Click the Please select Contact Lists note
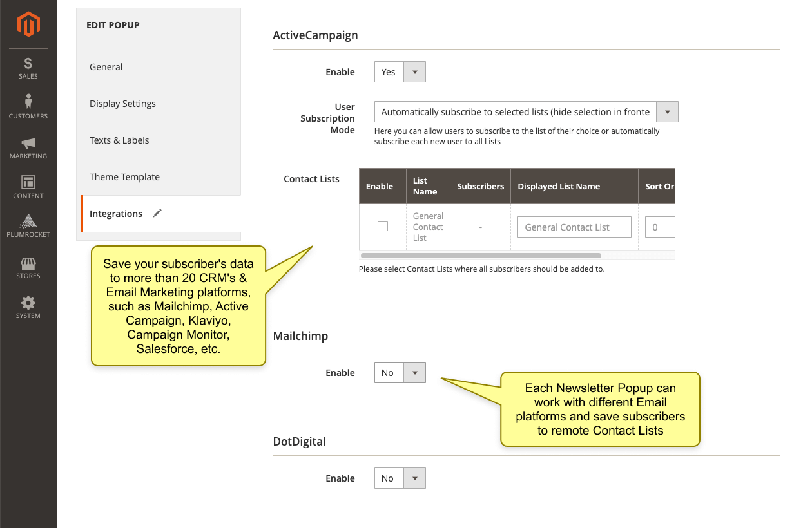Viewport: 812px width, 528px height. pos(481,269)
